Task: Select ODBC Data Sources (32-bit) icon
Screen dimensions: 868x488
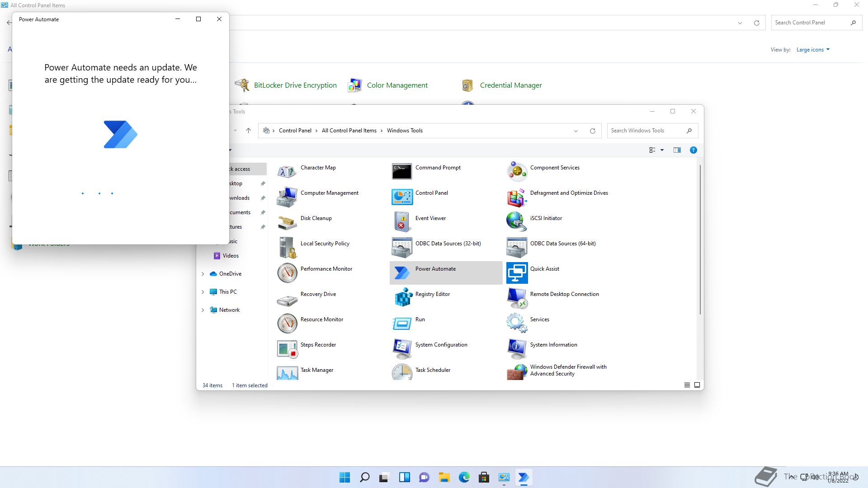Action: [x=402, y=248]
